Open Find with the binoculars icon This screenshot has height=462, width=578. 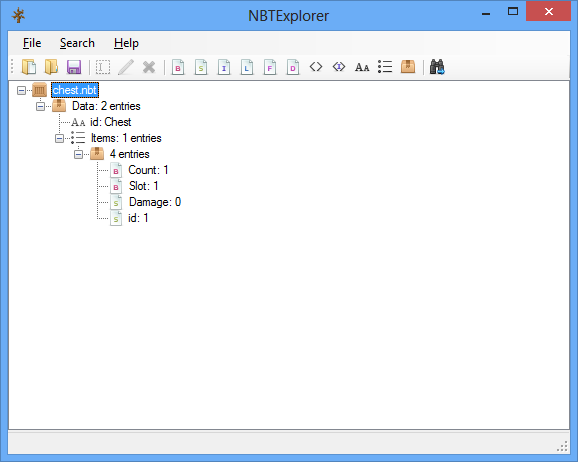(437, 67)
